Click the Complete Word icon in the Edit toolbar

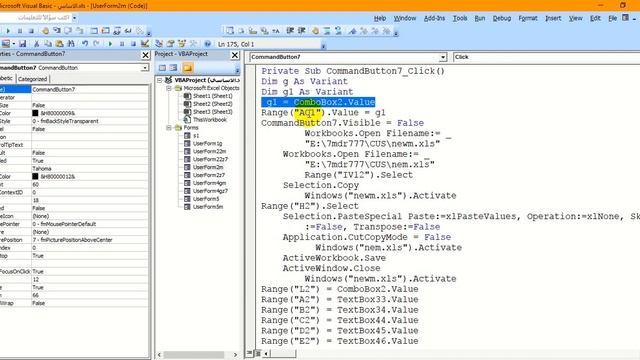point(276,31)
